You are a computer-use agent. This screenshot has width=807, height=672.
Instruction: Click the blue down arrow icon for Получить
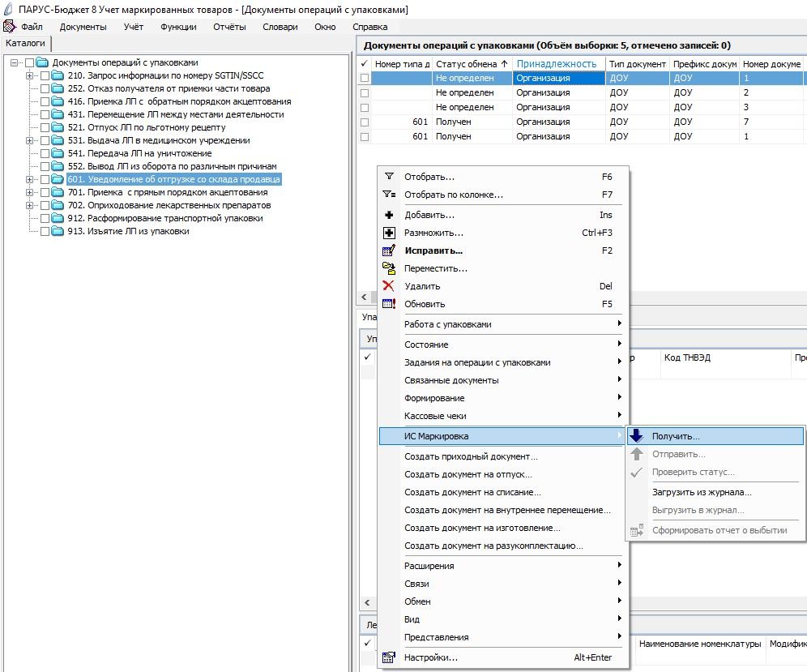click(x=637, y=435)
